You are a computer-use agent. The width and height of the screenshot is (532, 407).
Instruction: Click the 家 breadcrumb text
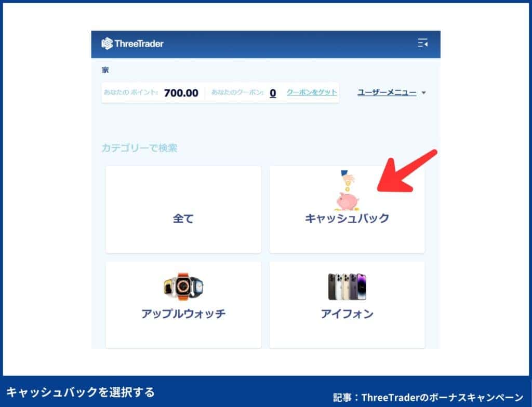click(x=105, y=70)
